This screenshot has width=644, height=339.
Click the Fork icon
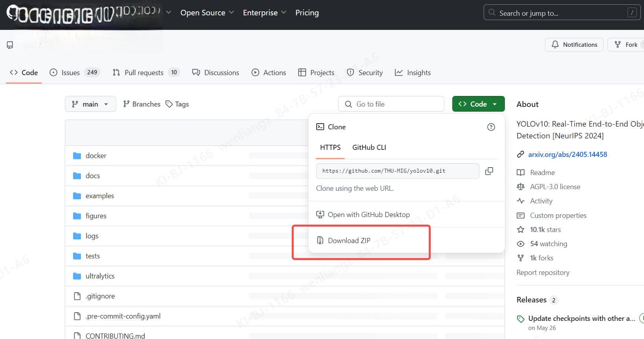tap(618, 44)
